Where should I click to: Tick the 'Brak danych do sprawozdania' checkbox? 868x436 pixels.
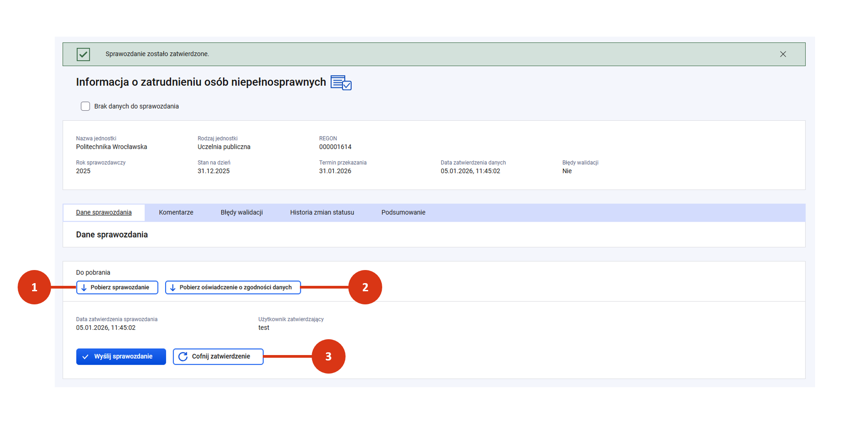click(x=85, y=106)
